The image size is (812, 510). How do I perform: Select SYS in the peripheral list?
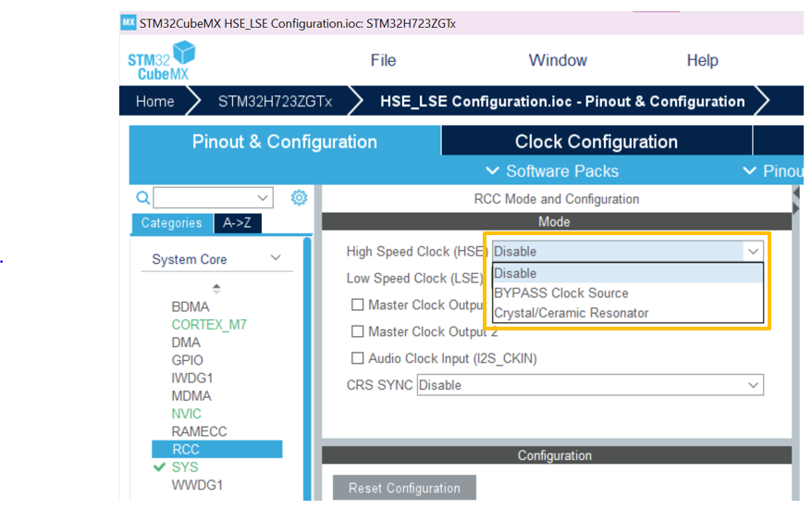coord(185,467)
